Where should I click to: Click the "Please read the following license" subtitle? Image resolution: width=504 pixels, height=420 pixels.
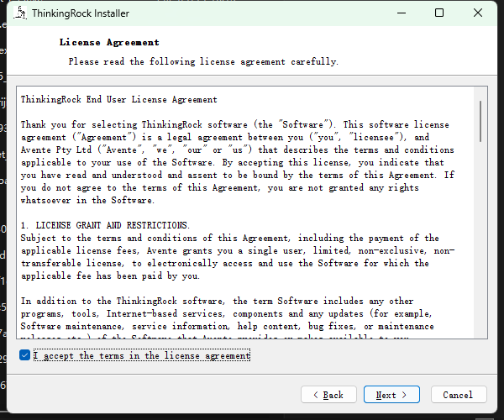203,61
